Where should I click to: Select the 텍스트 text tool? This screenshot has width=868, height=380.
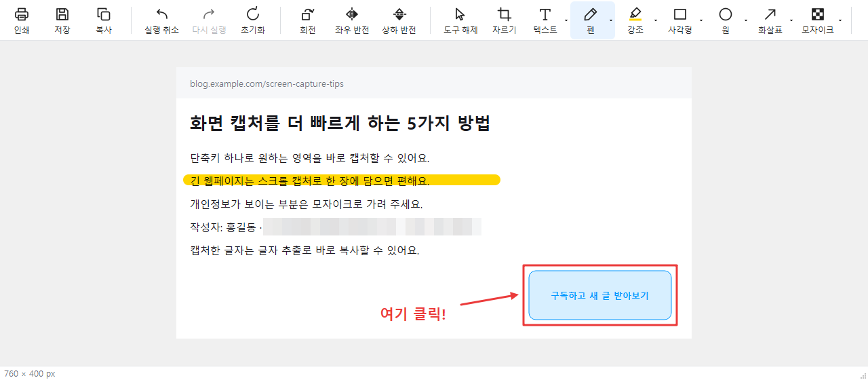pyautogui.click(x=545, y=20)
